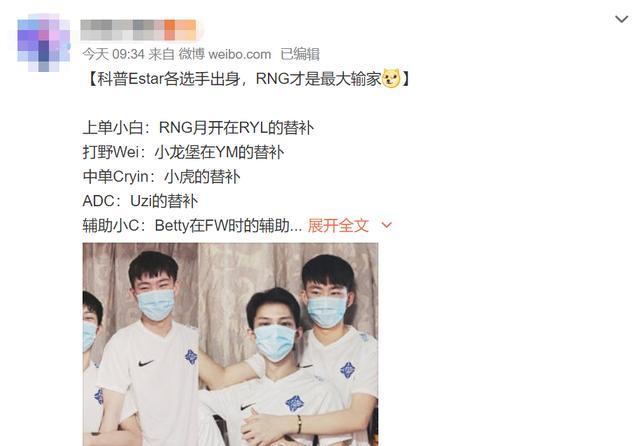Image resolution: width=640 pixels, height=446 pixels.
Task: Click the 已编辑 edited label
Action: coord(300,54)
